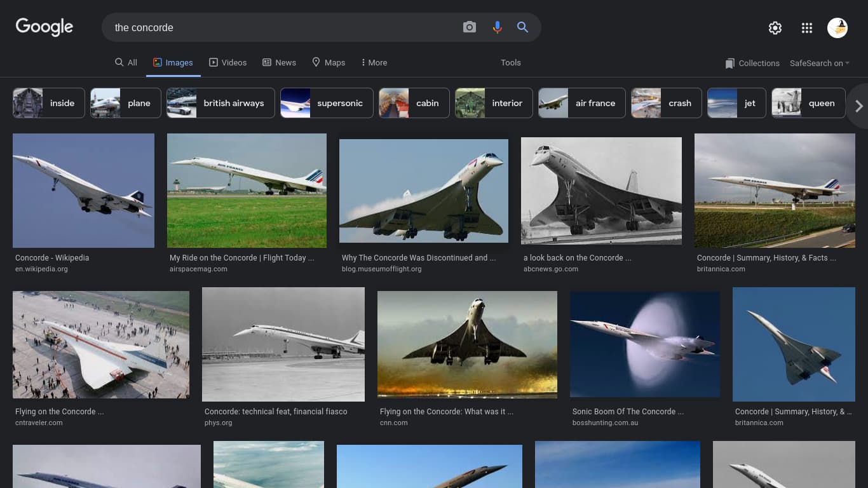Filter by the "interior" chip

point(494,103)
